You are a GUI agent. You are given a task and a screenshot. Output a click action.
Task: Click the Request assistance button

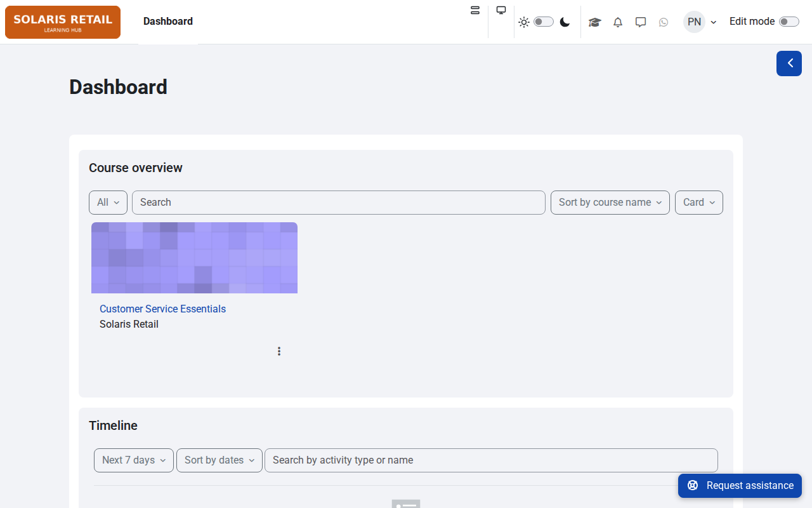[x=740, y=486]
